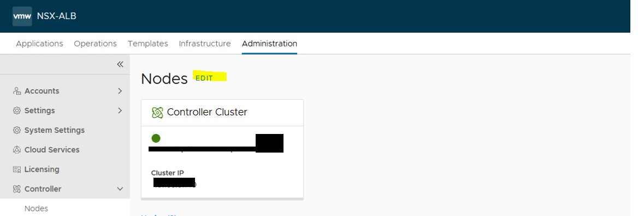Screen dimensions: 644x216
Task: Expand the Accounts menu chevron
Action: tap(120, 91)
